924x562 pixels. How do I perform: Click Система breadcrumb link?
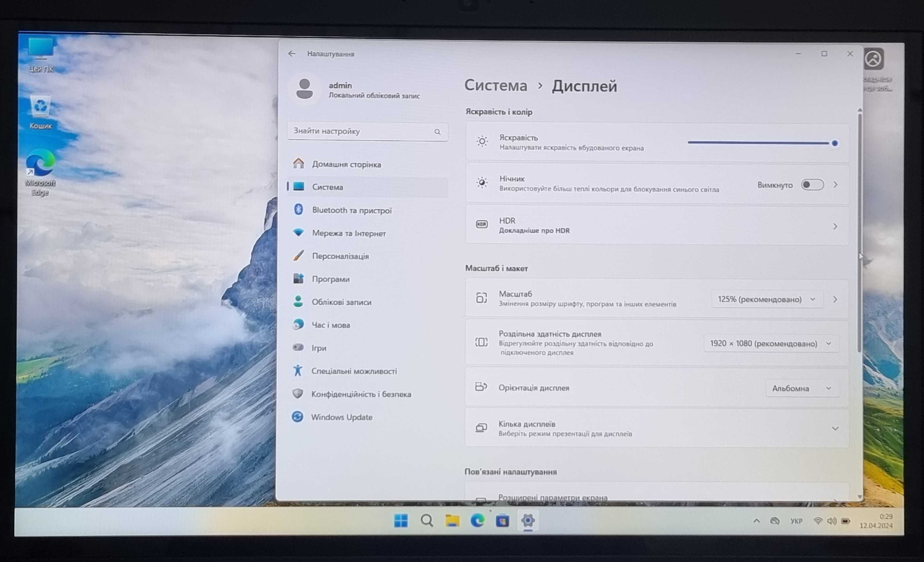(x=496, y=85)
